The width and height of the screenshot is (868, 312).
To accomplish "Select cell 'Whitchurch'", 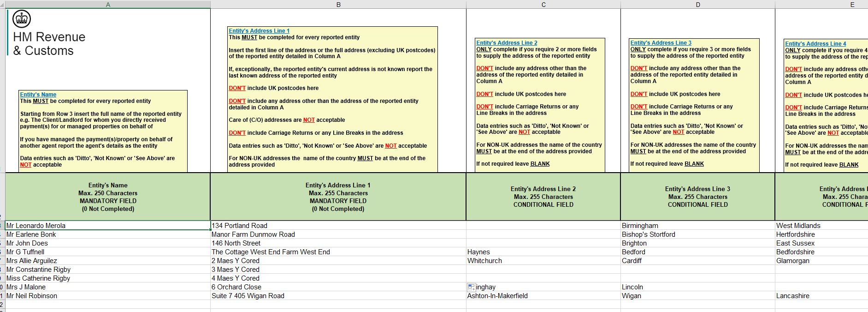I will coord(543,261).
